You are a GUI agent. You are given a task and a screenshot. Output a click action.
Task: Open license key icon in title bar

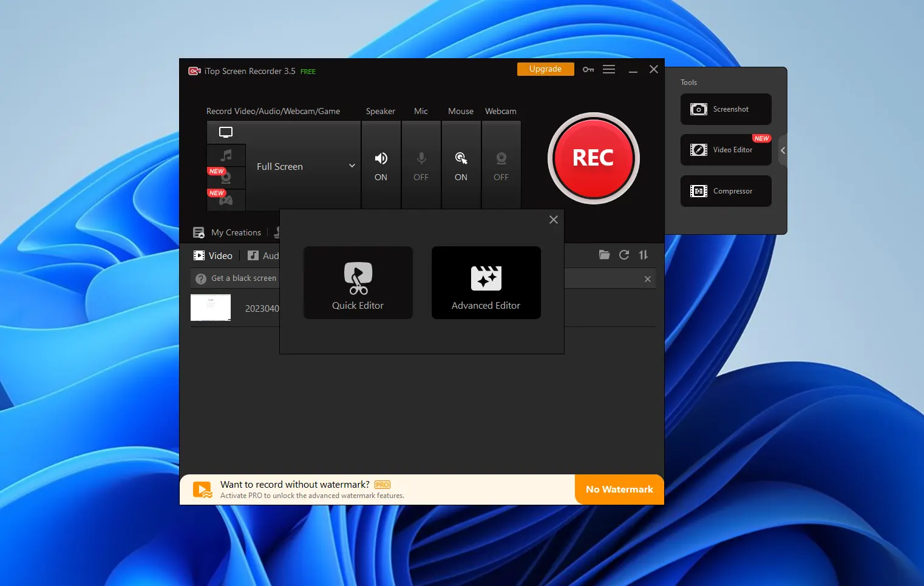tap(588, 70)
